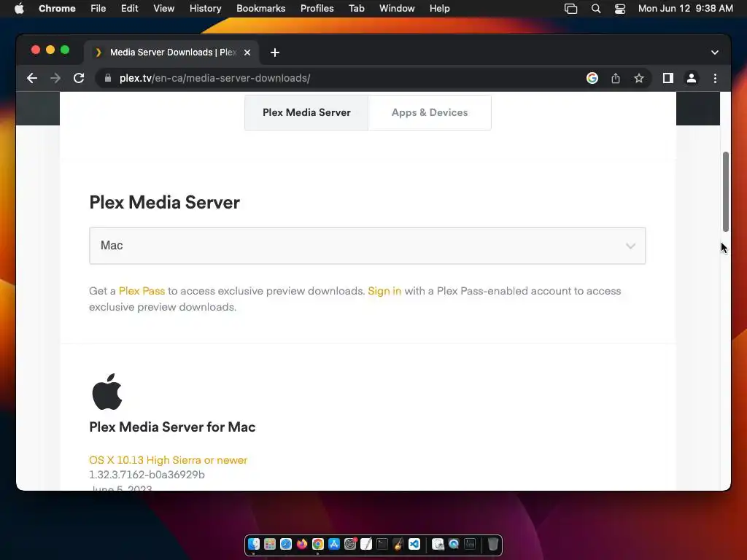Click Google Chrome in the Dock
Screen dimensions: 747x560
point(318,544)
